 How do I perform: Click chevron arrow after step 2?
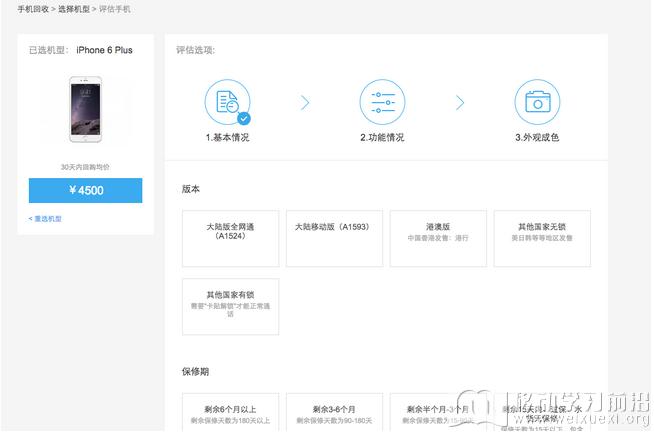[x=460, y=103]
